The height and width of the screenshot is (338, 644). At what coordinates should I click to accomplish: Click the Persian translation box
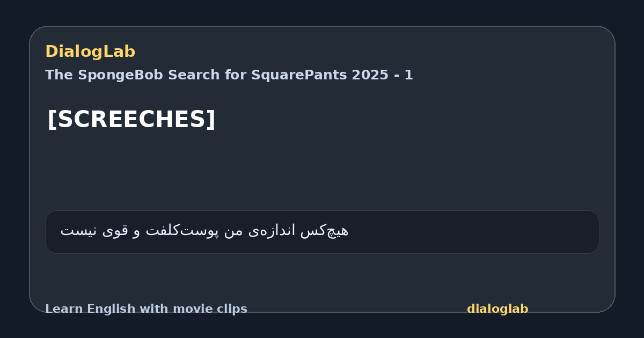click(x=322, y=232)
